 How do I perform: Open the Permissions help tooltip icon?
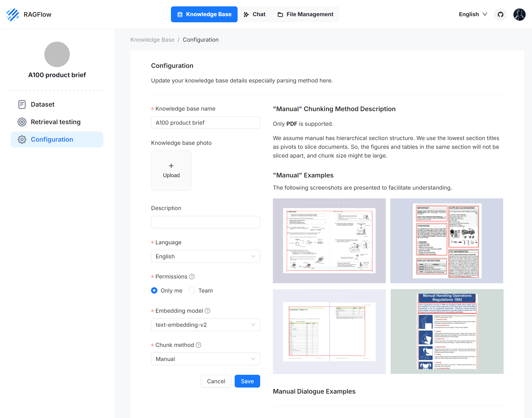click(x=192, y=276)
